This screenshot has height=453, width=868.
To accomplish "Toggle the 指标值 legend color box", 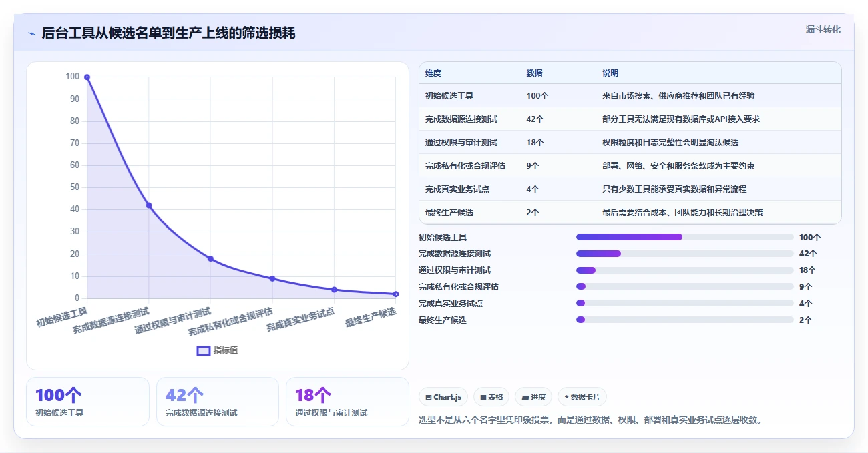I will (204, 350).
